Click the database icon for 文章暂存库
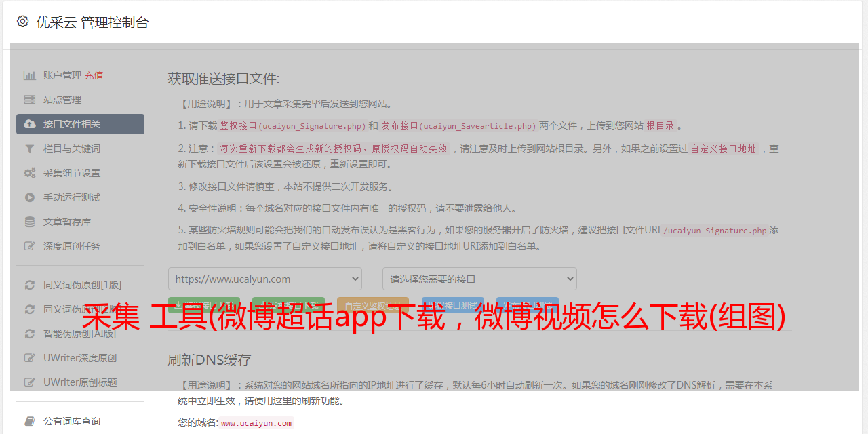This screenshot has width=868, height=434. click(30, 222)
